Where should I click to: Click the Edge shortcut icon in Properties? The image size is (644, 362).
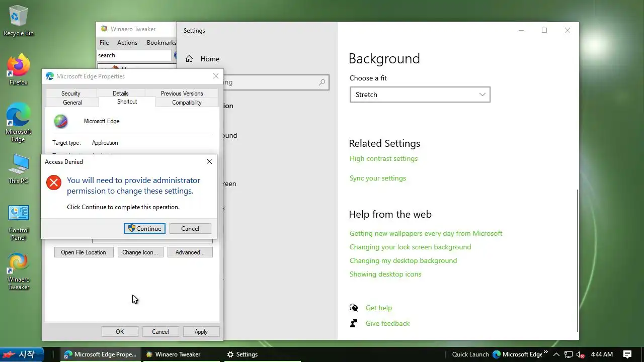(61, 121)
